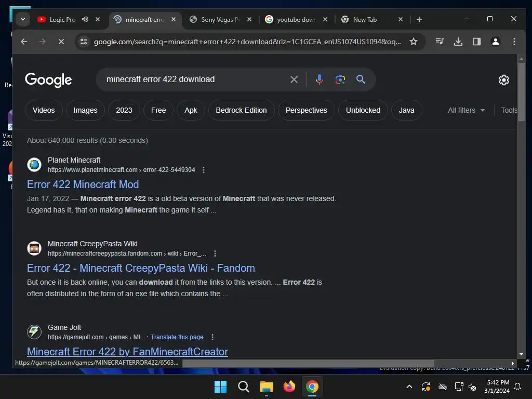The image size is (532, 399).
Task: Click the Game Jolt site icon
Action: pyautogui.click(x=34, y=332)
